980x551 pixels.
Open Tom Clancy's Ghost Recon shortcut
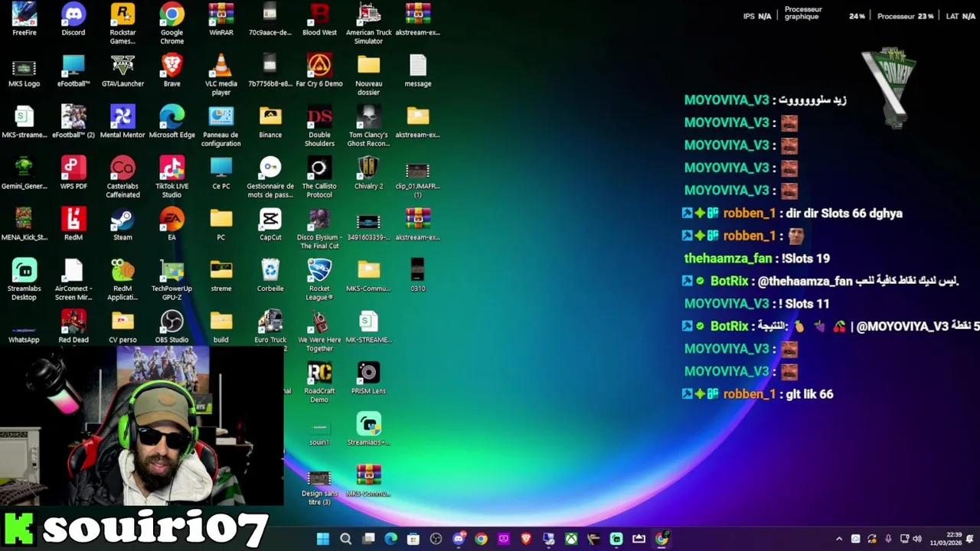[368, 127]
